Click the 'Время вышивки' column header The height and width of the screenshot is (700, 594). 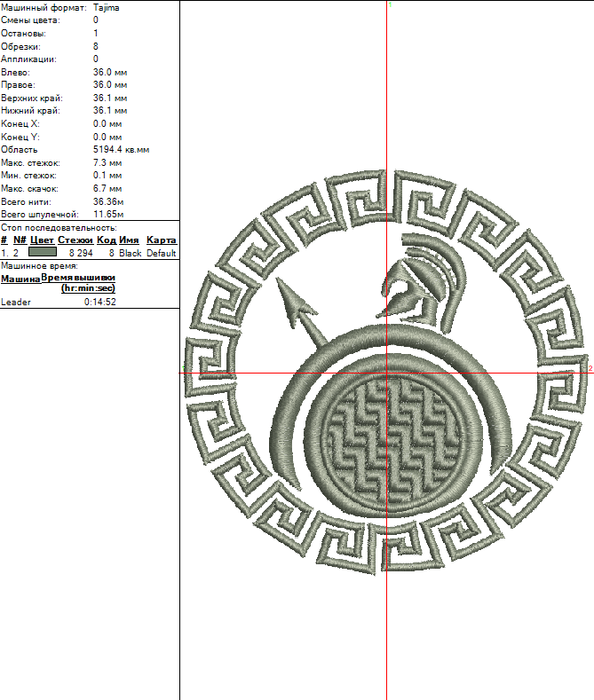tap(78, 278)
